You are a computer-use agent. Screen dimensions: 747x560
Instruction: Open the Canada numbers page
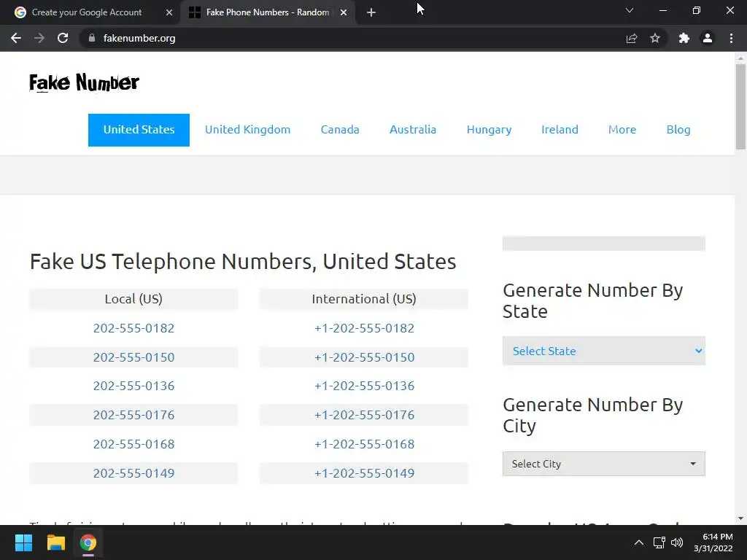pos(340,130)
